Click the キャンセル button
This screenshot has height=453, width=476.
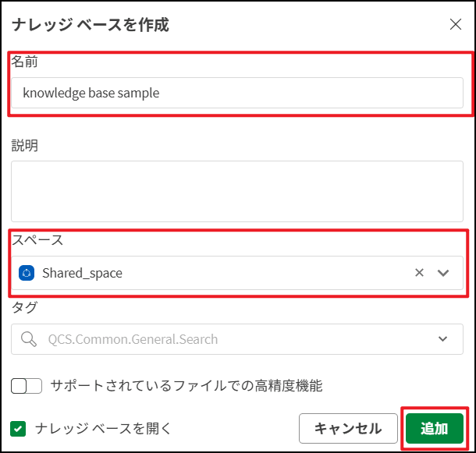point(348,428)
